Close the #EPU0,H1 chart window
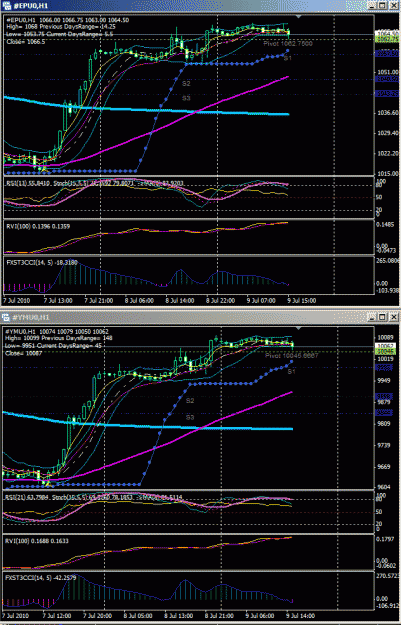The width and height of the screenshot is (401, 625). pos(393,5)
